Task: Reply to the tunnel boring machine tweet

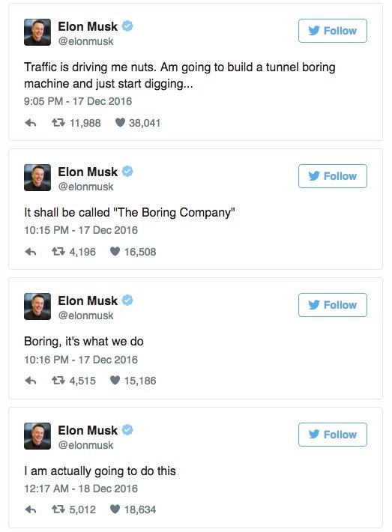Action: (x=31, y=123)
